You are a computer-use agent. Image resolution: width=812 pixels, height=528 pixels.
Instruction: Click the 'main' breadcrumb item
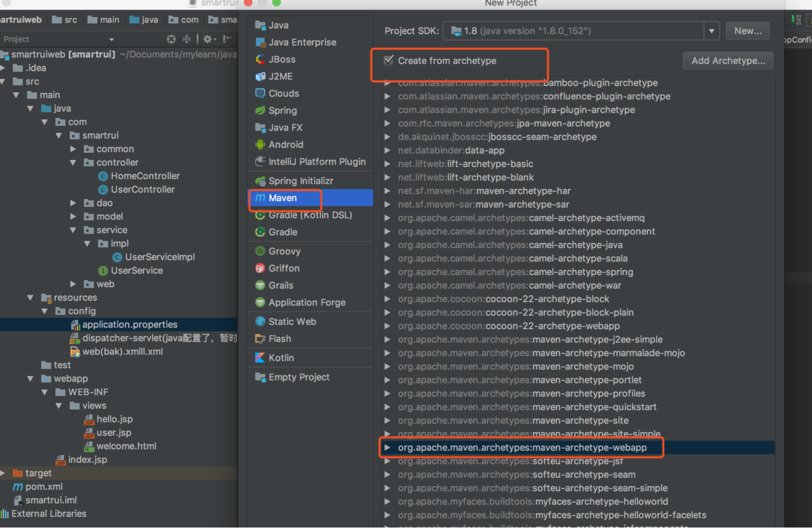pyautogui.click(x=104, y=19)
